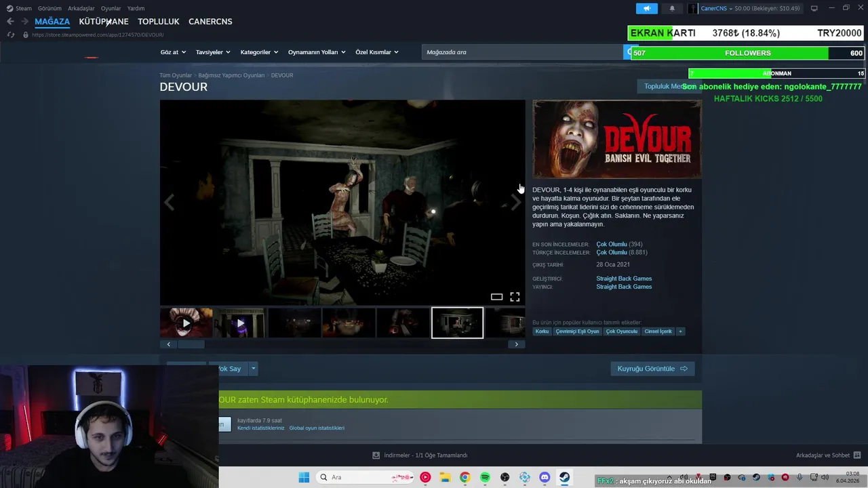Open the CANERCNS profile tab

pos(210,22)
